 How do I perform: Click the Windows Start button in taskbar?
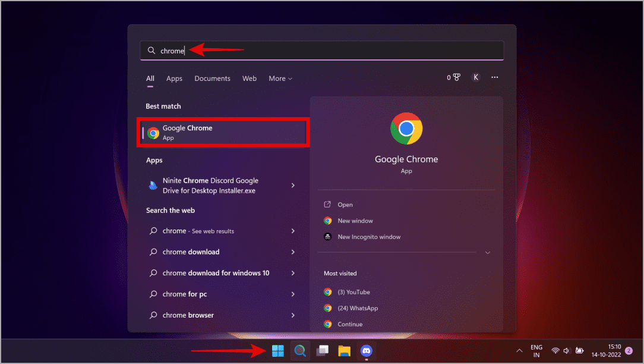[277, 351]
